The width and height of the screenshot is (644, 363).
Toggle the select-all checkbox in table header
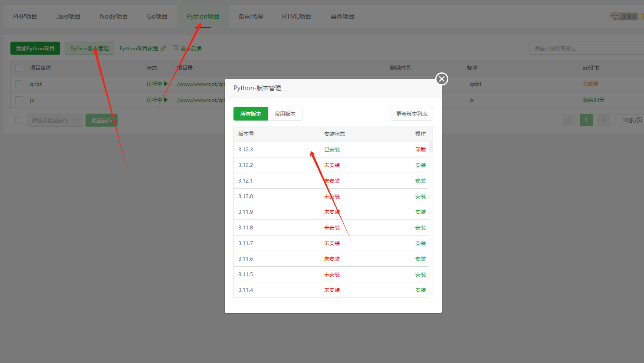pos(19,68)
